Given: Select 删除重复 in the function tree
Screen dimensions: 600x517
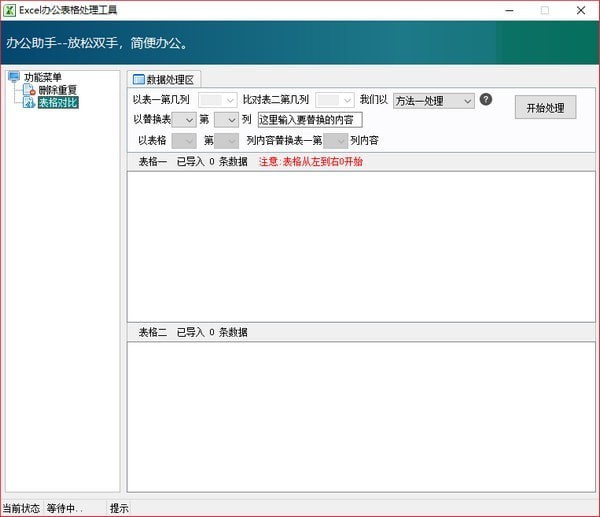Looking at the screenshot, I should 58,90.
